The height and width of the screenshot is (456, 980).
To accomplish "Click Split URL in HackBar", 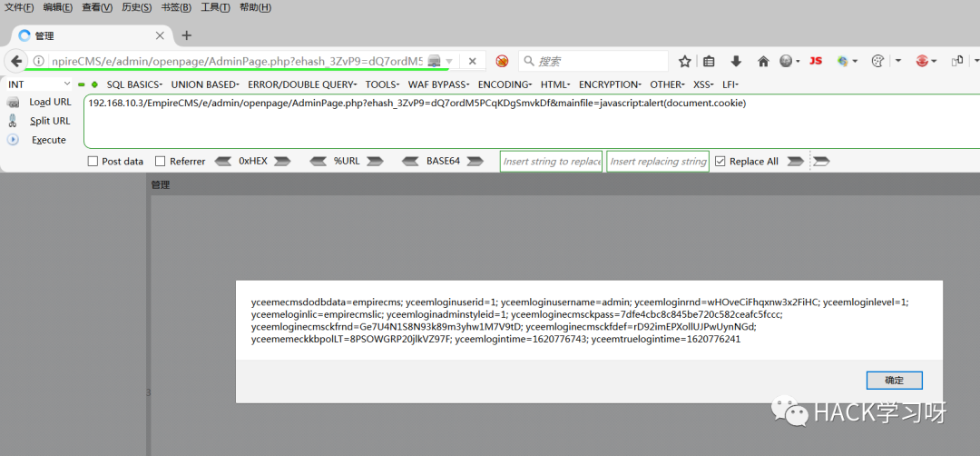I will [50, 121].
